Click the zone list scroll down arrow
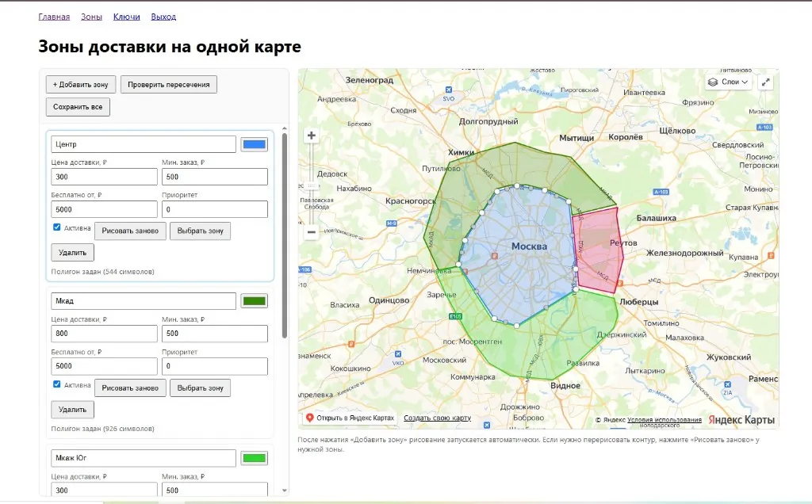This screenshot has height=504, width=812. (285, 491)
